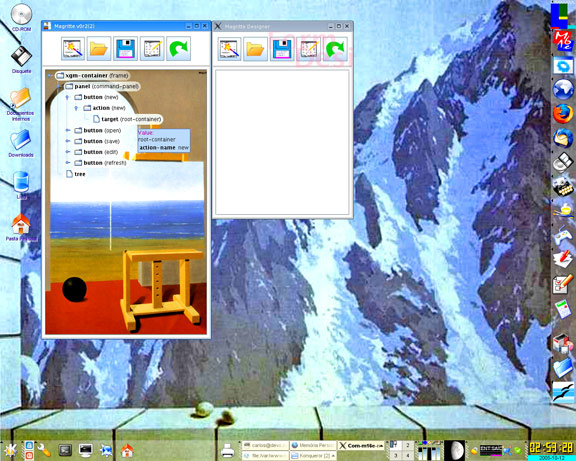
Task: Click the Edit icon in Magritte v0r2 toolbar
Action: pos(152,48)
